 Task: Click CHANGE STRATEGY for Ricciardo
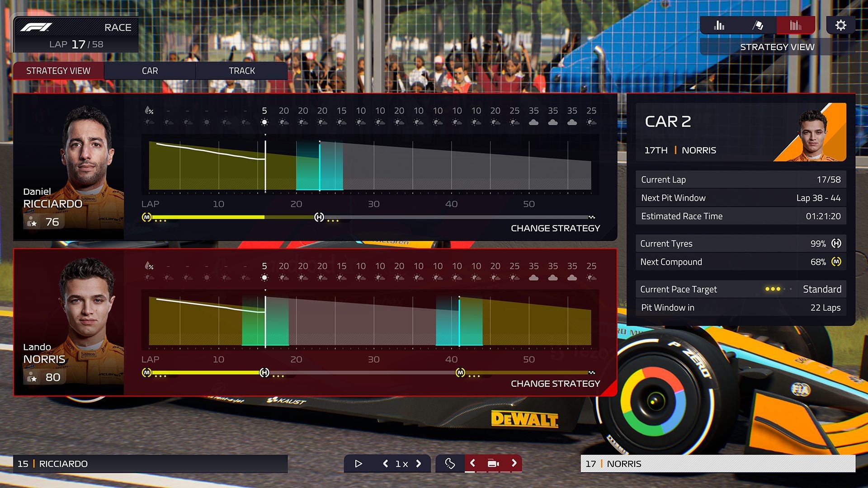pos(554,228)
